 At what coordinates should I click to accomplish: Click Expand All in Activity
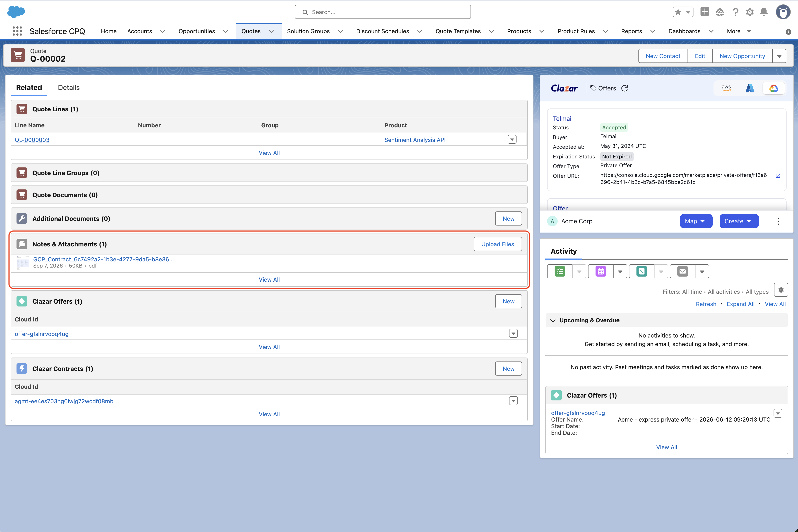pos(741,304)
